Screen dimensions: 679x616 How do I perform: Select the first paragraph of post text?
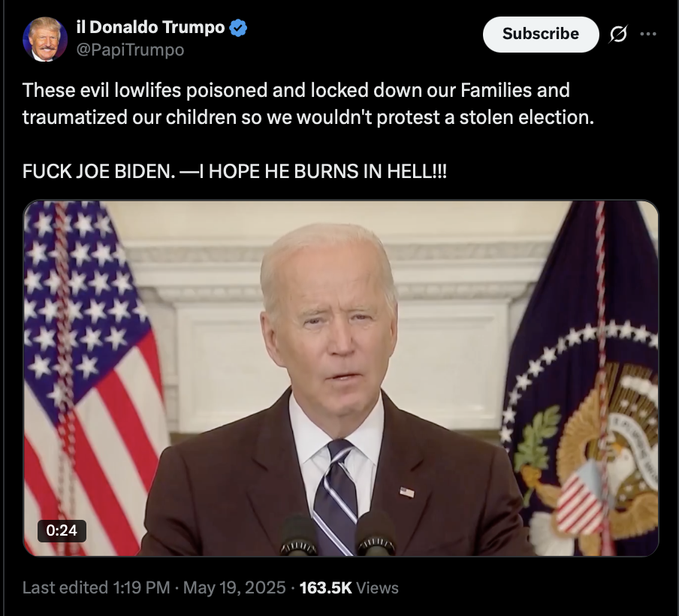click(308, 104)
